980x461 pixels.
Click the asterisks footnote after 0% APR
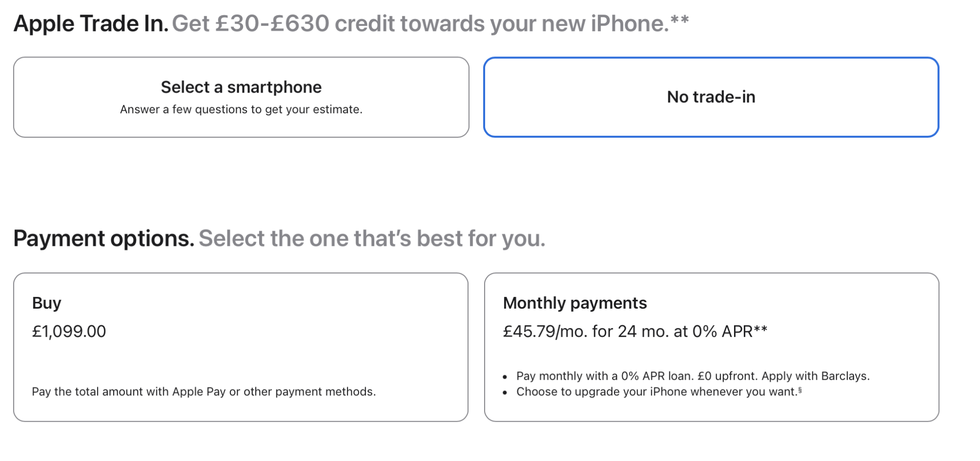tap(760, 329)
